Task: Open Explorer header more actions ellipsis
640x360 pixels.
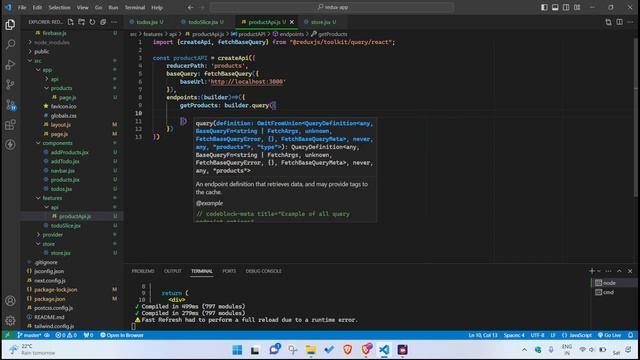Action: (x=114, y=22)
